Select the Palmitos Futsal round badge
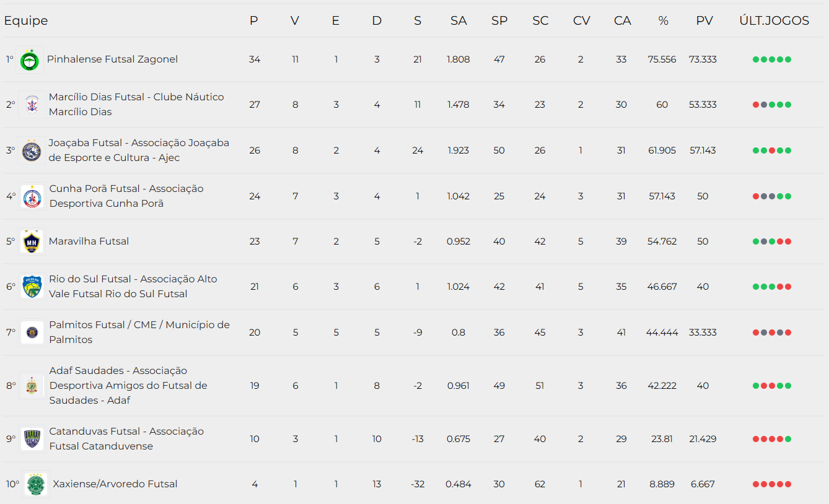The width and height of the screenshot is (829, 504). click(32, 332)
